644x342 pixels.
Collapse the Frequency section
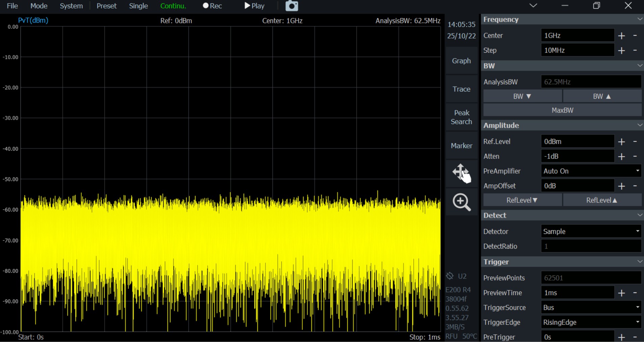pos(639,19)
